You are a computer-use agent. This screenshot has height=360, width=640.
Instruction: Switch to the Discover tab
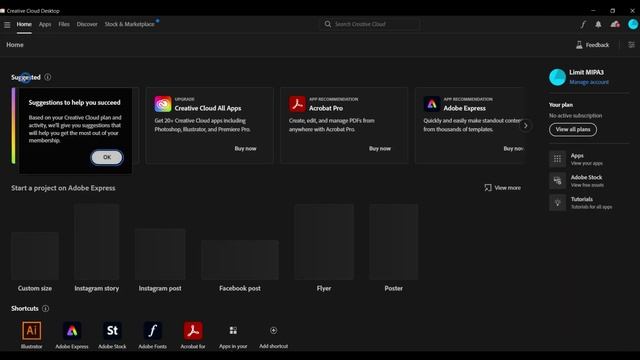(x=87, y=24)
